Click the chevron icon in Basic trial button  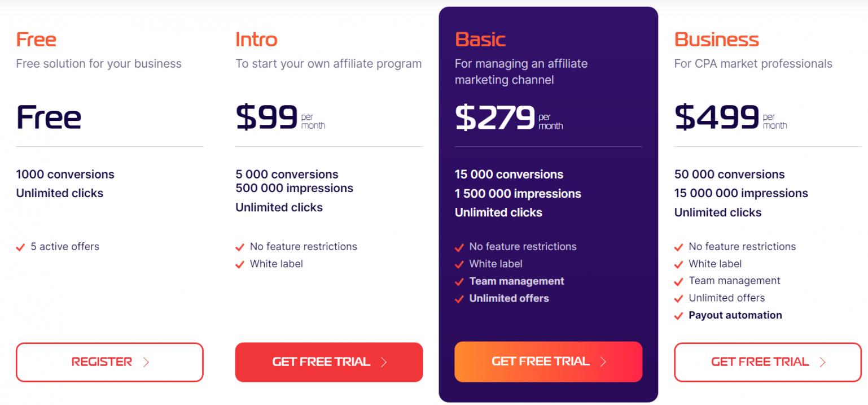[603, 362]
